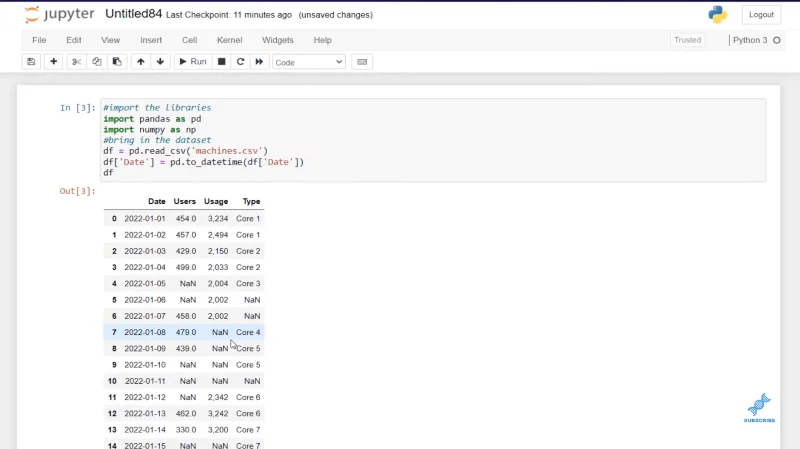Click the Users column header
Viewport: 800px width, 449px height.
coord(185,202)
